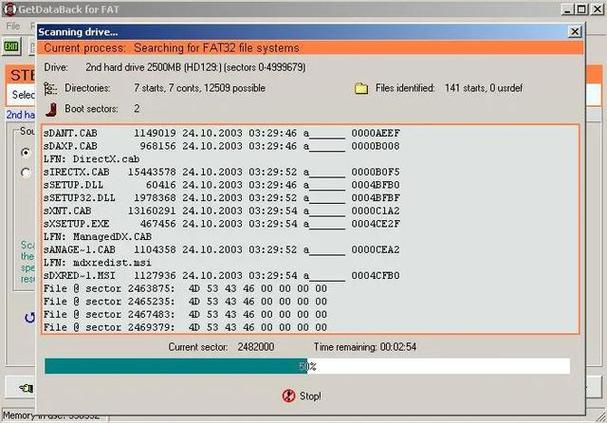Select the sIRECTX.CAB row
This screenshot has height=423, width=607.
click(221, 172)
